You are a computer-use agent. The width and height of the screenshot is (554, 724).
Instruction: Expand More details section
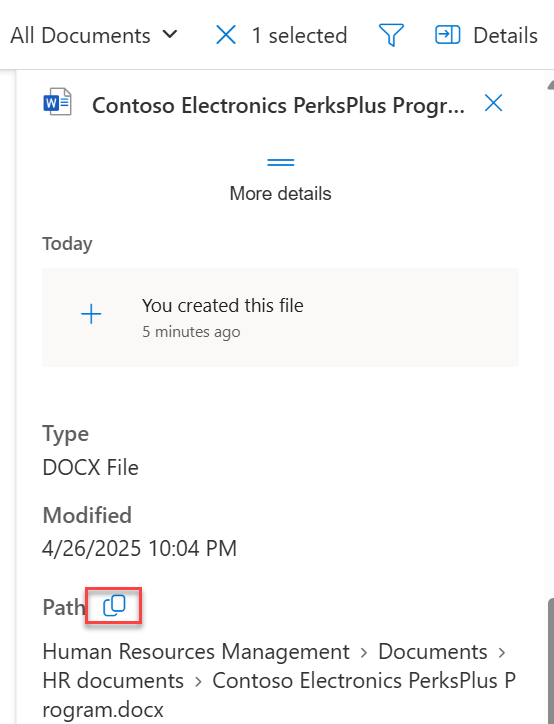coord(281,193)
